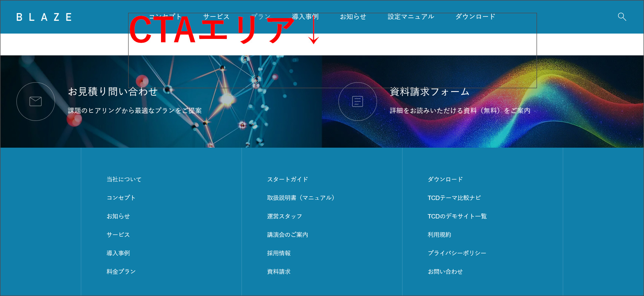Open the search magnifier icon
This screenshot has height=296, width=644.
(x=622, y=17)
